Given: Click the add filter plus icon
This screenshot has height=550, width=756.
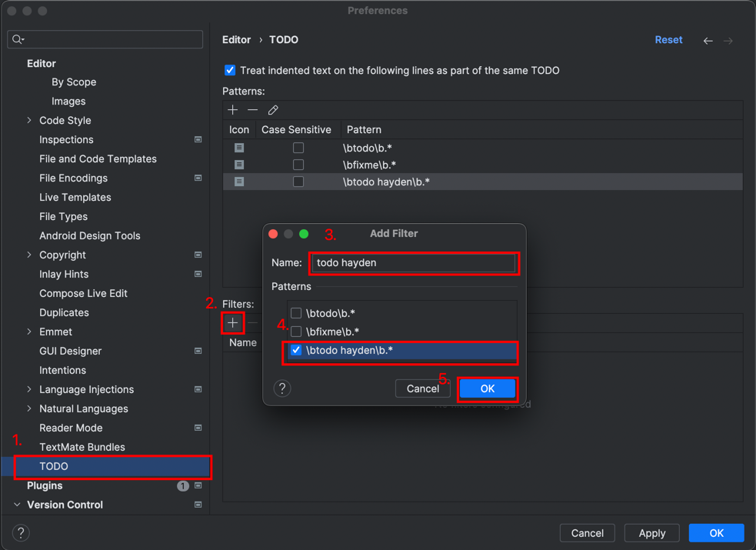Looking at the screenshot, I should [233, 323].
